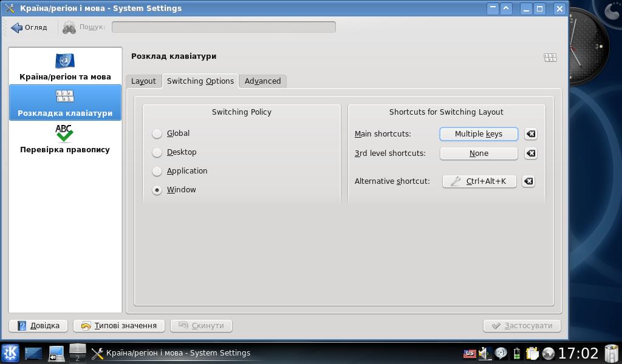Click the Скинути reset button
622x364 pixels.
coord(201,326)
